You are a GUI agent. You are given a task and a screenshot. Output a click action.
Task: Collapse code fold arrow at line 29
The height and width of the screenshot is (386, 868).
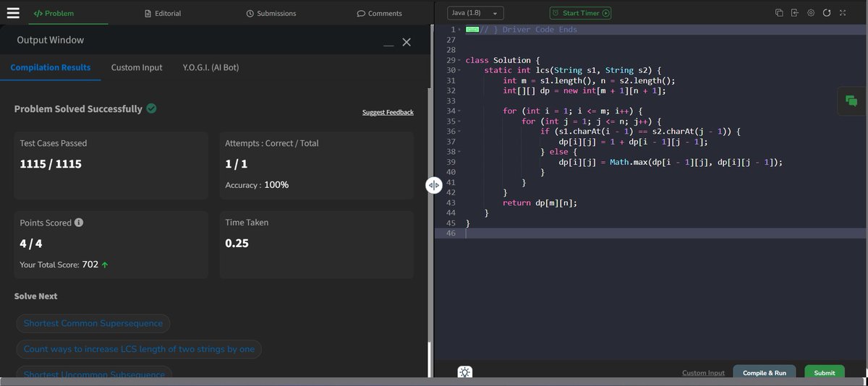point(460,60)
